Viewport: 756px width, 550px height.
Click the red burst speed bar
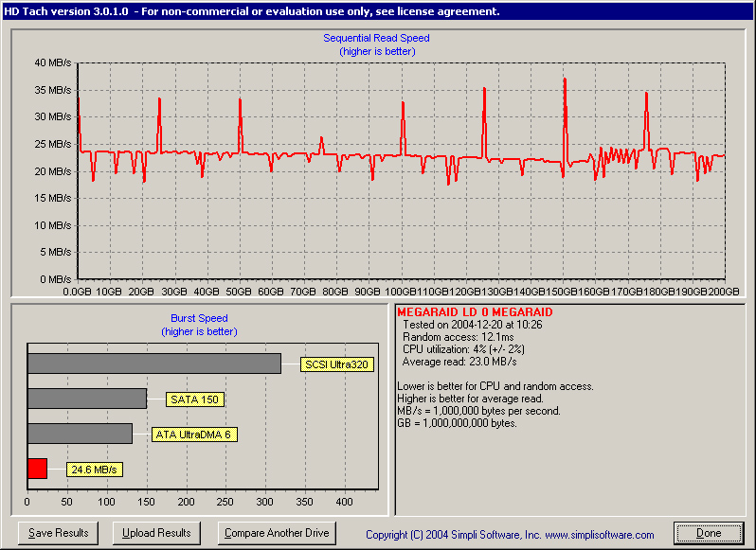(x=37, y=469)
